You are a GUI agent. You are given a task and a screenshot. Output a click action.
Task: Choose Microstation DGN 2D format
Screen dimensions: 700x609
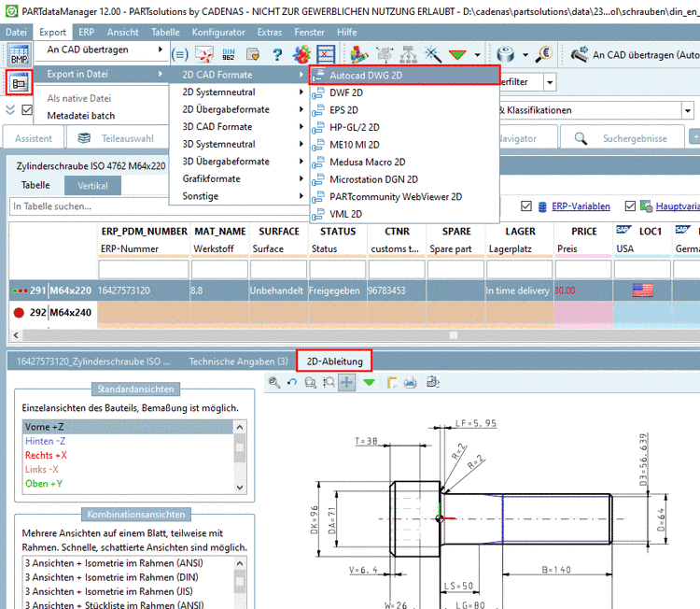pos(404,179)
